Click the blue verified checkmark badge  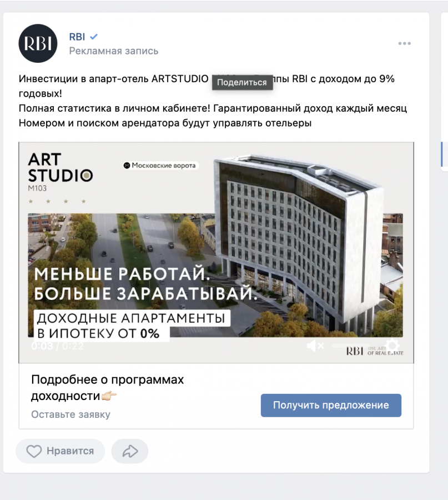click(x=94, y=37)
